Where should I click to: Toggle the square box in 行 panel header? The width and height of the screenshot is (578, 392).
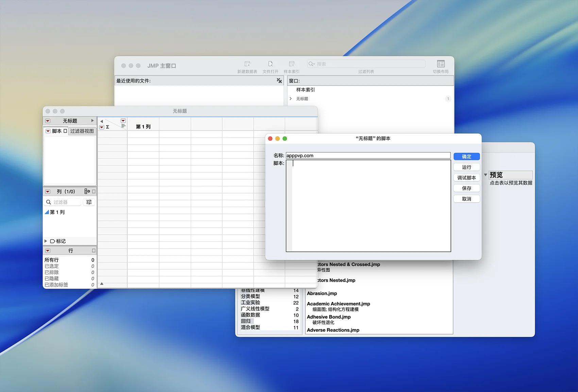tap(94, 251)
